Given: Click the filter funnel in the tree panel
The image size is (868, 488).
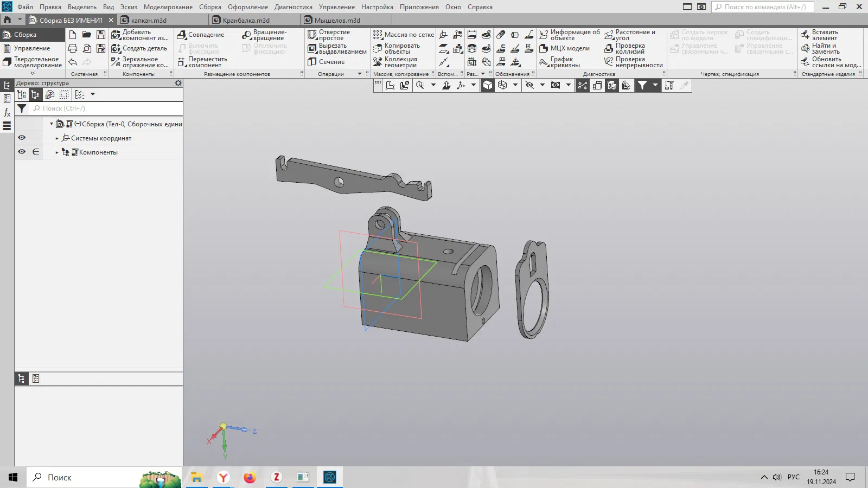Looking at the screenshot, I should click(22, 108).
